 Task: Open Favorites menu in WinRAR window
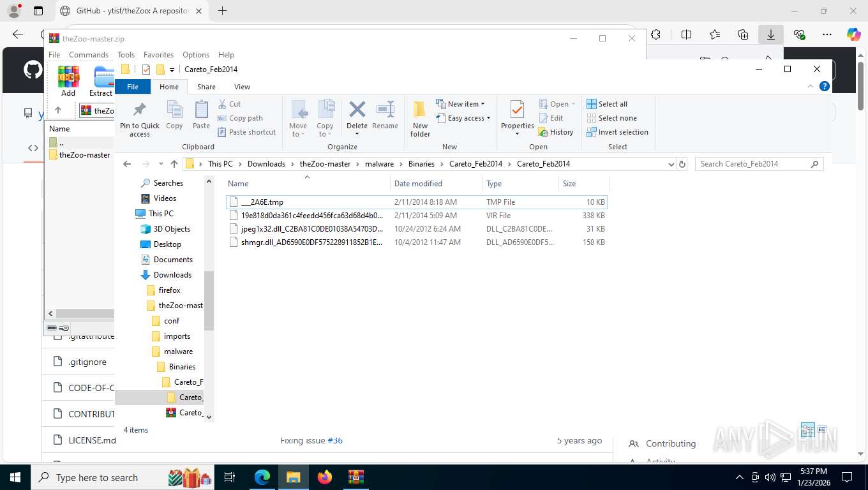158,55
